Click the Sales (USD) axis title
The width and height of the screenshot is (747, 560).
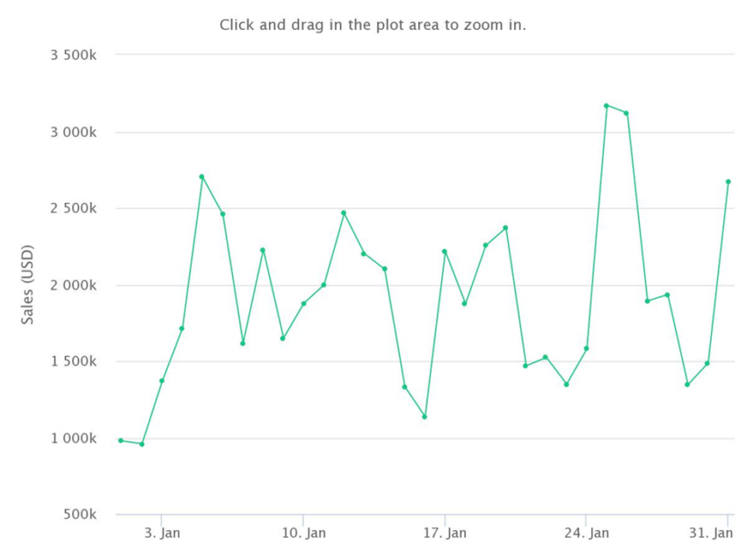pos(27,285)
